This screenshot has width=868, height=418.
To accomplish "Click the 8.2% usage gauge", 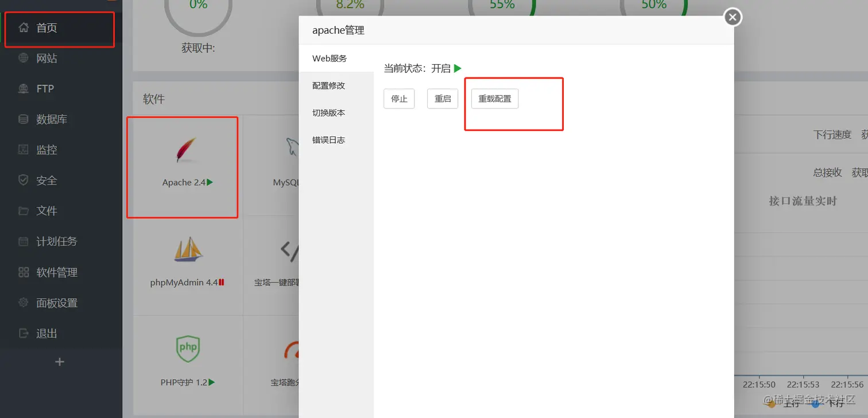I will pyautogui.click(x=350, y=9).
